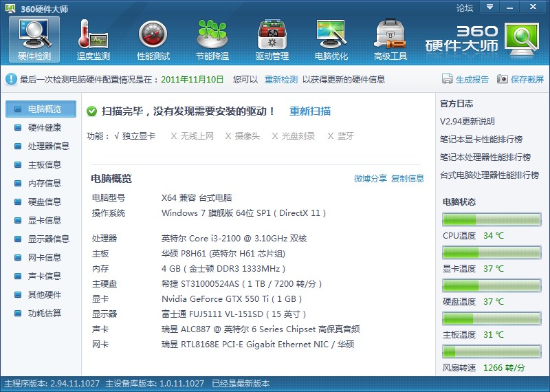Open the 论坛 forum link in title bar
This screenshot has width=550, height=392.
(465, 8)
